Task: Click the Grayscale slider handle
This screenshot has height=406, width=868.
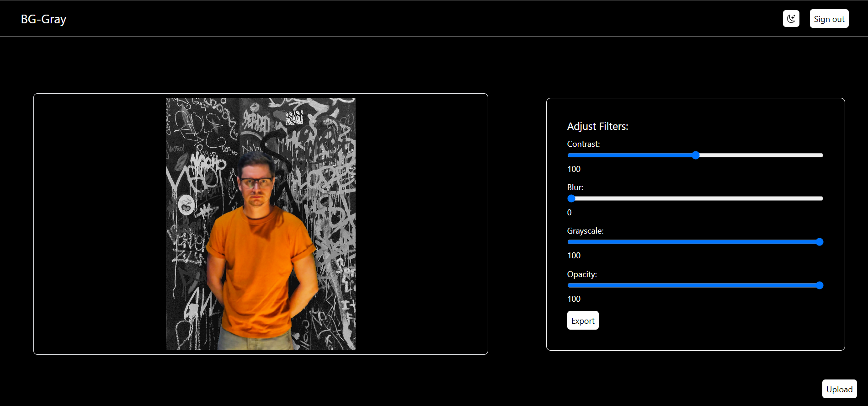Action: pos(820,242)
